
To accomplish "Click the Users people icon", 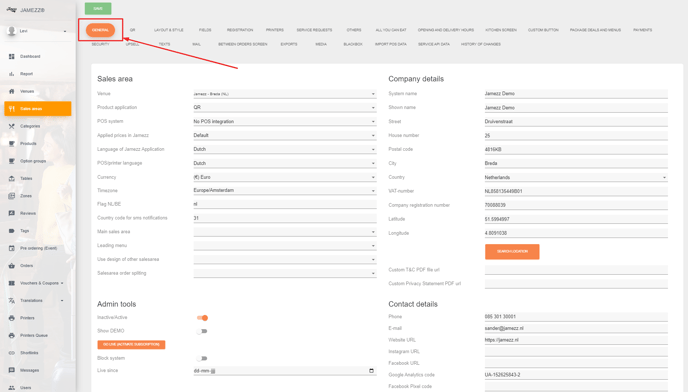I will tap(12, 388).
